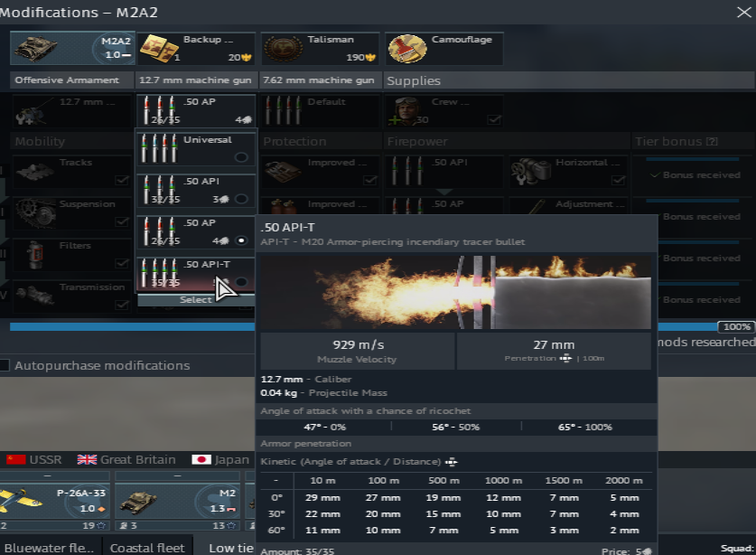756x555 pixels.
Task: Switch to the Coastal fleet tab
Action: [x=145, y=548]
